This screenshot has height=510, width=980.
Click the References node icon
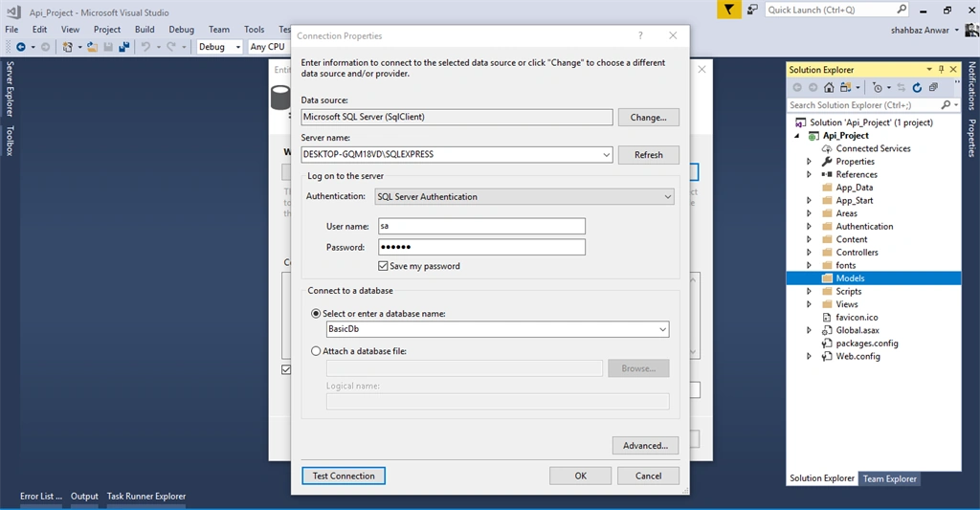click(x=827, y=174)
